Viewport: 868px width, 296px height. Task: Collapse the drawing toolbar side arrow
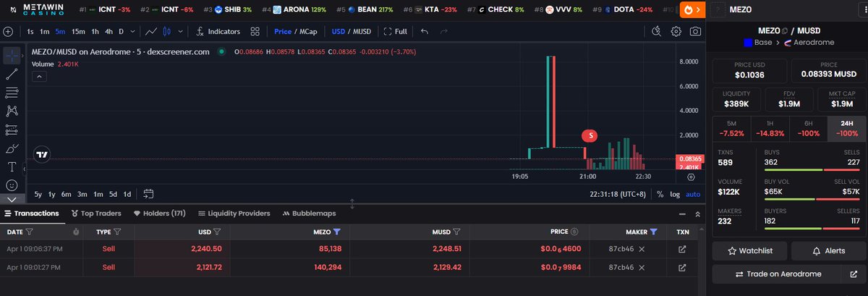pyautogui.click(x=25, y=169)
